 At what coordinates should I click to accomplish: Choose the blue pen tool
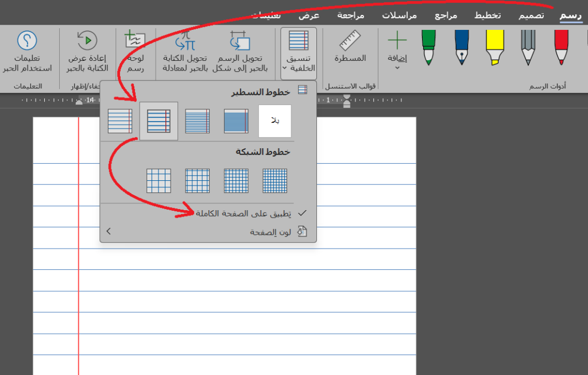click(x=461, y=48)
